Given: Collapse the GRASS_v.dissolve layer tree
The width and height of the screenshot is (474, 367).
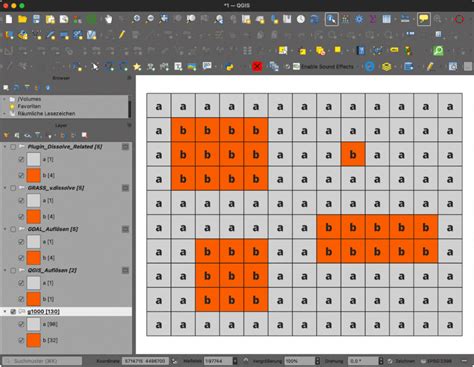Looking at the screenshot, I should click(x=5, y=188).
